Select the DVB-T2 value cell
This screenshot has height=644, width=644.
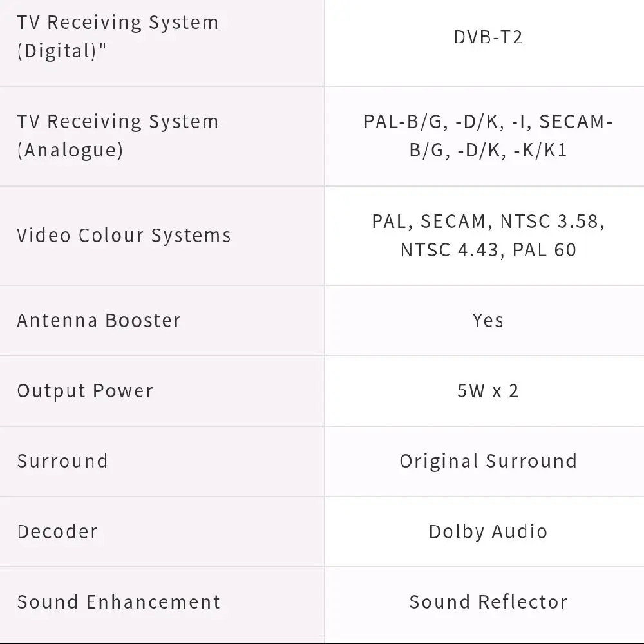(x=488, y=37)
